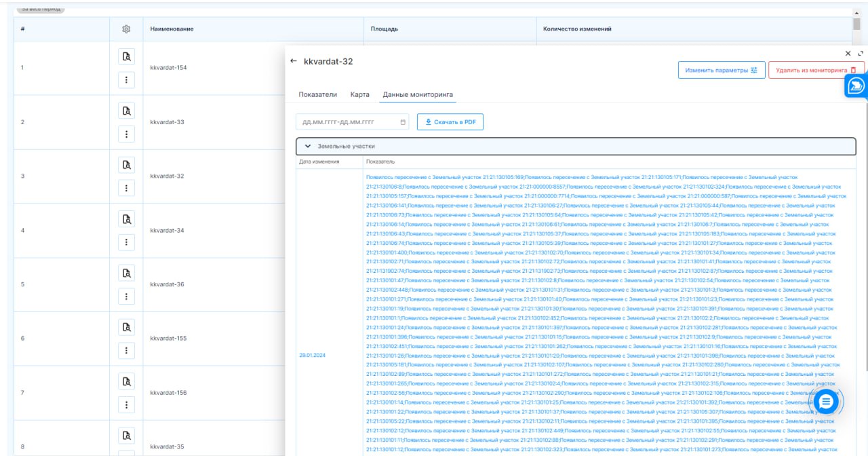The width and height of the screenshot is (868, 456).
Task: Click document search icon for kkvardat-34
Action: coord(125,218)
